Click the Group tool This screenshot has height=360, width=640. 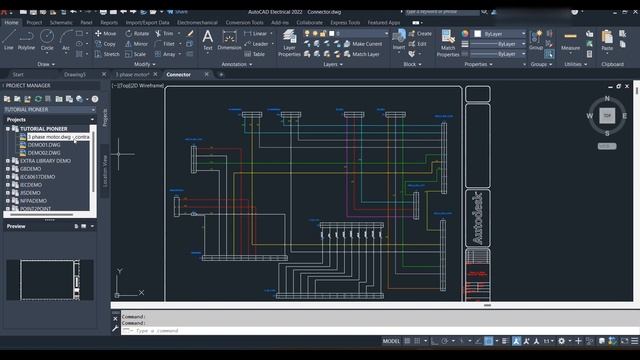click(536, 40)
